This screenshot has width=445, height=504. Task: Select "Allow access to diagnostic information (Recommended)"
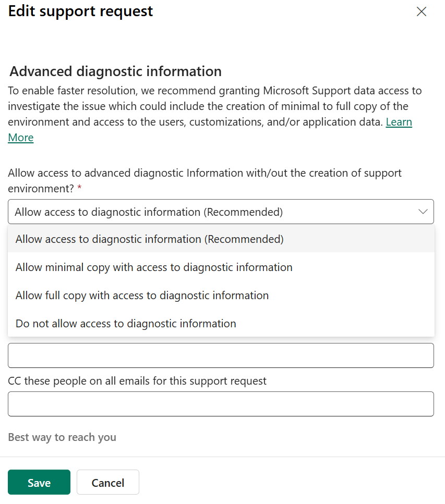pyautogui.click(x=149, y=239)
